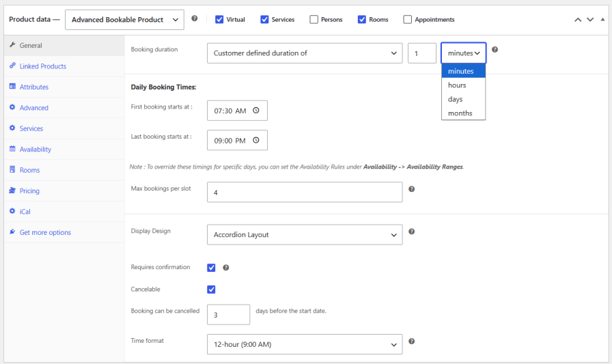Move Product data panel up
The image size is (612, 364).
pos(578,20)
